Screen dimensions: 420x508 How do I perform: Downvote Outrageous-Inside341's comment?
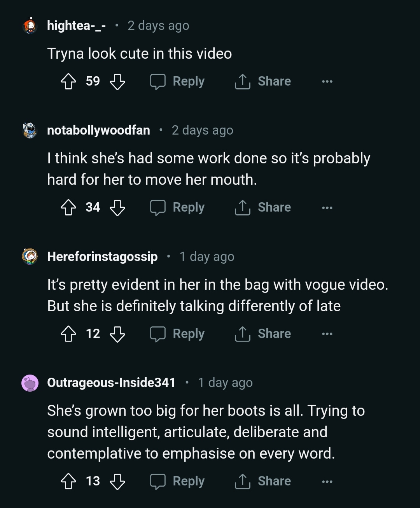[117, 482]
